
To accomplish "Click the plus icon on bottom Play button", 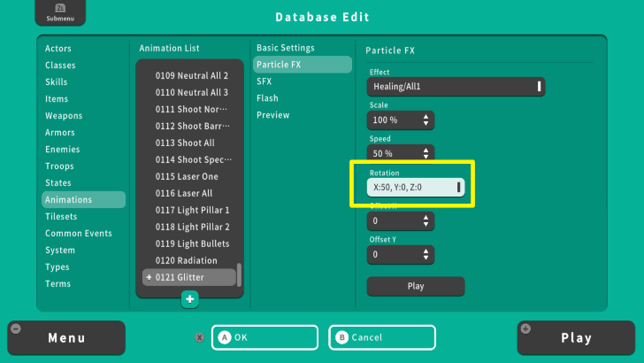I will pos(525,328).
